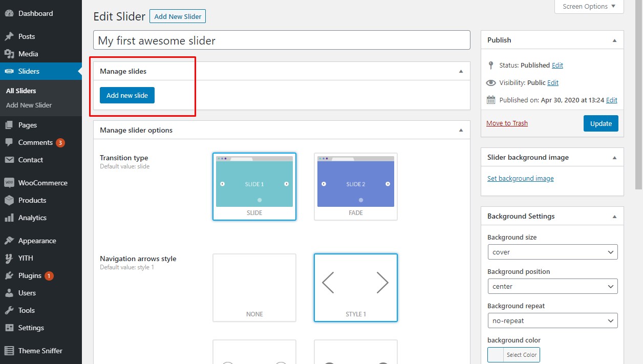The height and width of the screenshot is (364, 643).
Task: Click the Tools wrench icon
Action: pos(9,310)
